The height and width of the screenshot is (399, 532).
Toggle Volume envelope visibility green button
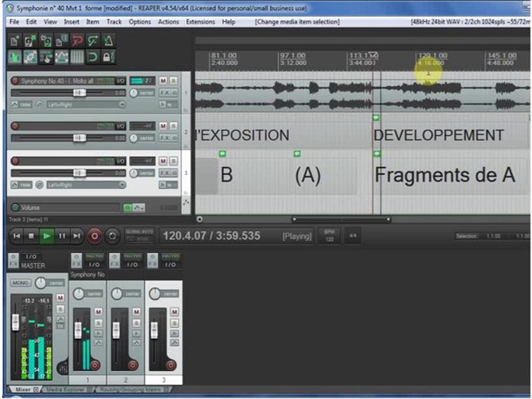click(x=127, y=207)
